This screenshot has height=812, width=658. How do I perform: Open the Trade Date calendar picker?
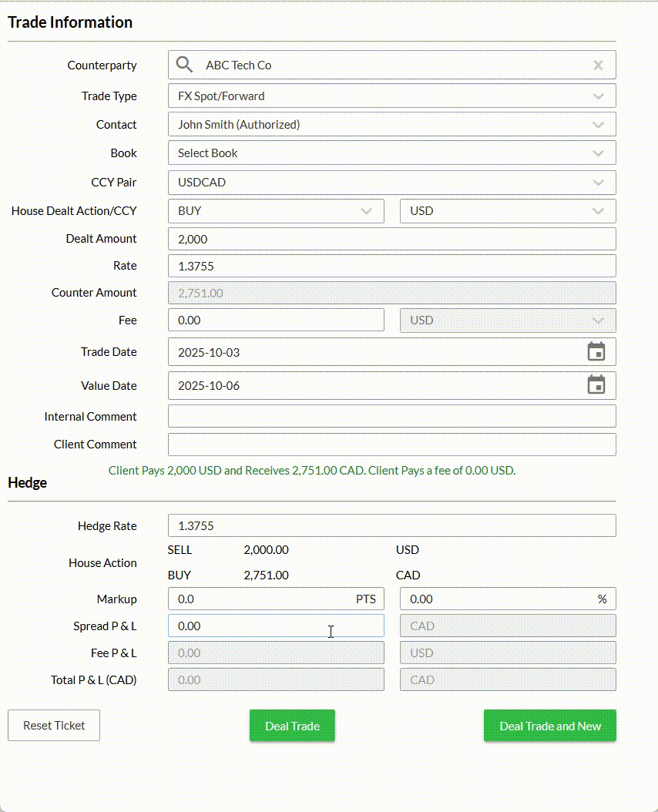[596, 351]
